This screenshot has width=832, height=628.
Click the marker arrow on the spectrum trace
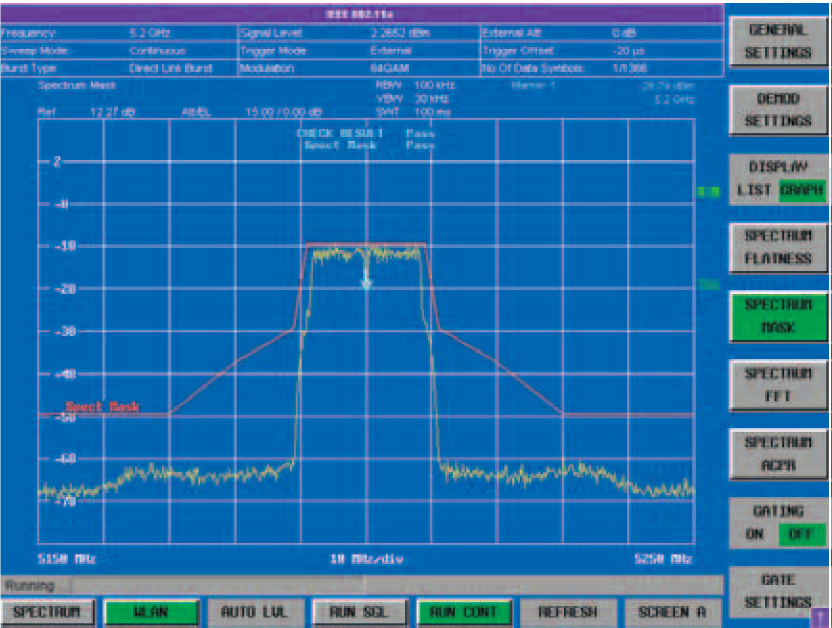[x=366, y=279]
